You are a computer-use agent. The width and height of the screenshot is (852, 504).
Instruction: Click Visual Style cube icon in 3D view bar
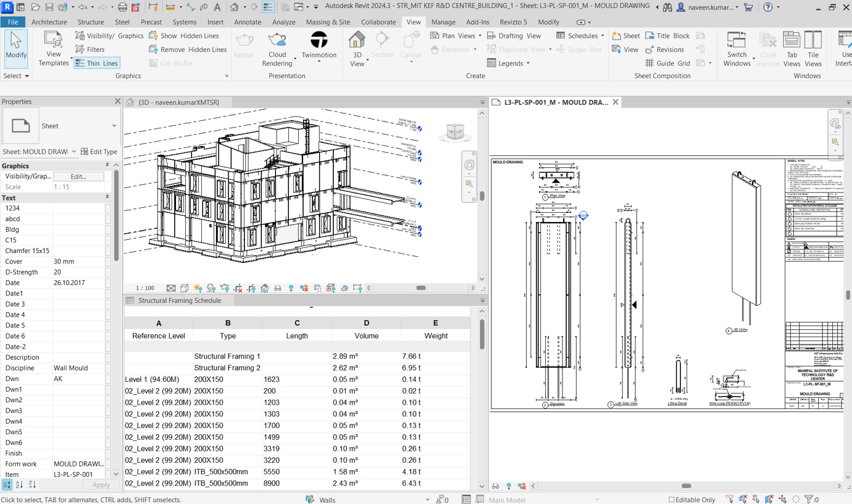click(184, 288)
